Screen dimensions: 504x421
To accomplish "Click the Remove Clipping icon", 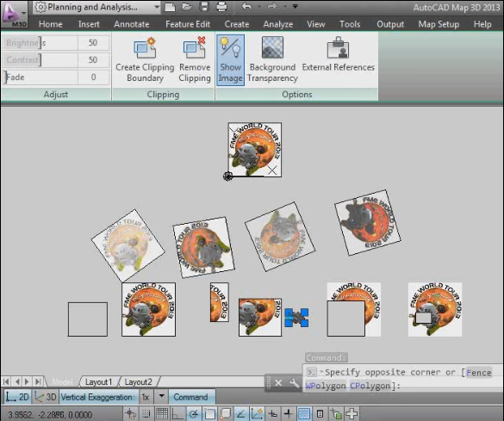I will [x=195, y=59].
